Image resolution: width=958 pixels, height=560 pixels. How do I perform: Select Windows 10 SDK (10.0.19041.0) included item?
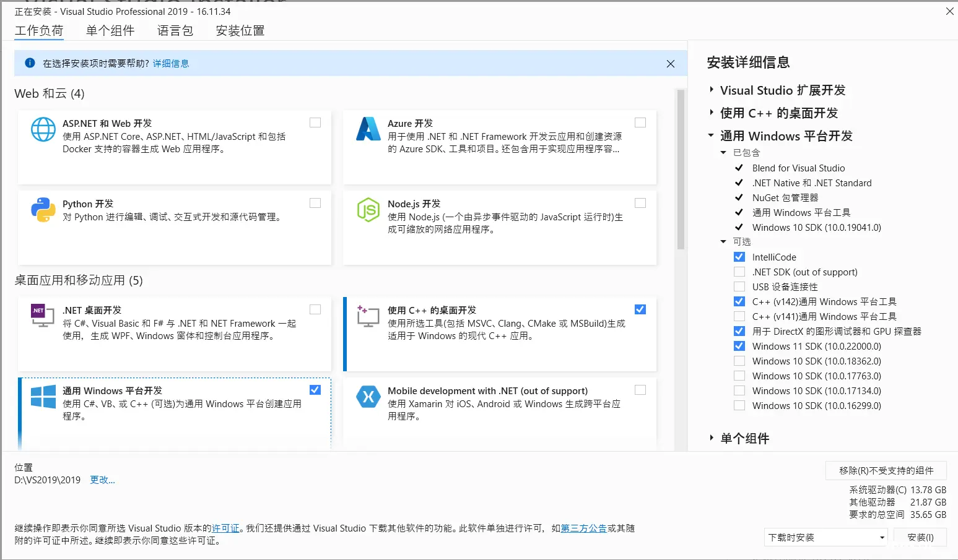click(816, 227)
